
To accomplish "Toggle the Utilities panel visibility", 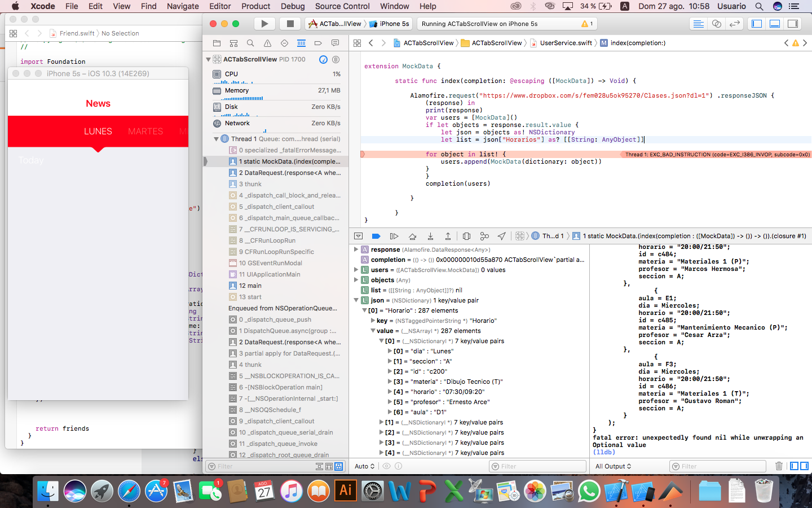I will pyautogui.click(x=793, y=24).
